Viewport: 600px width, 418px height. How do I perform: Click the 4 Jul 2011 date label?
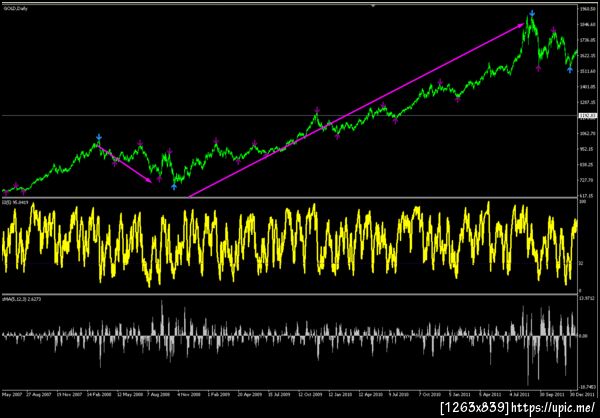[x=522, y=394]
